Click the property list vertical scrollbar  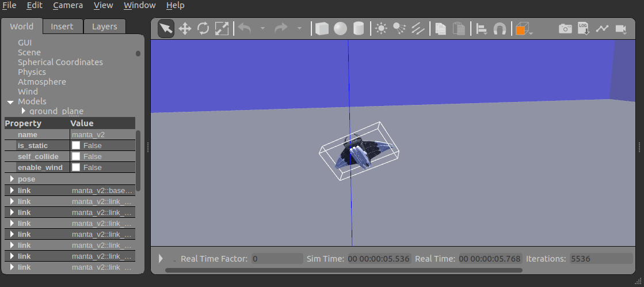click(x=138, y=160)
